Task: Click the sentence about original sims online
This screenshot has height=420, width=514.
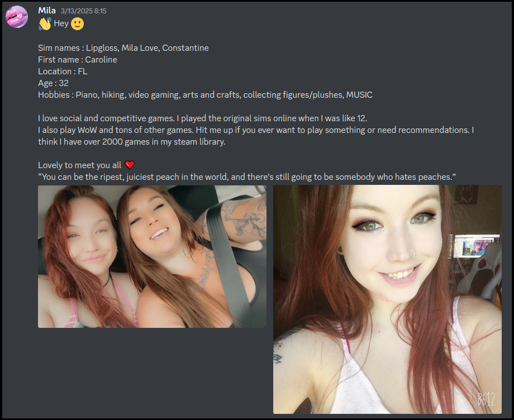Action: click(x=203, y=118)
